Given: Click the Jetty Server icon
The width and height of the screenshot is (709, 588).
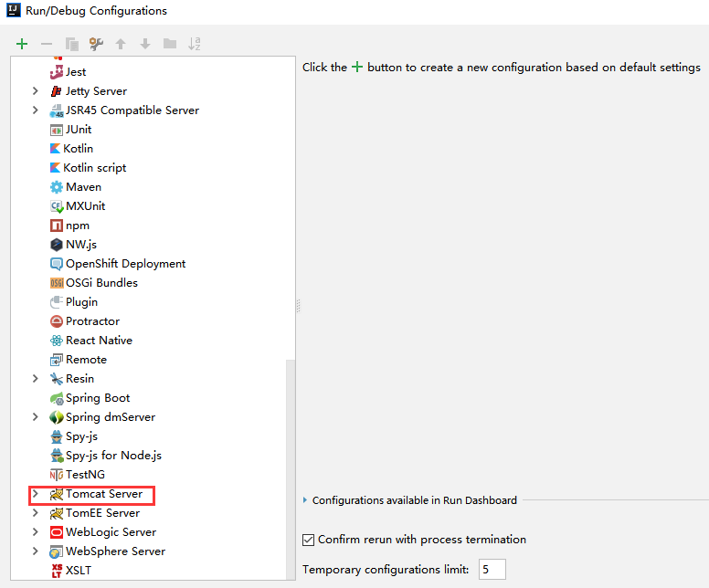Looking at the screenshot, I should coord(57,90).
